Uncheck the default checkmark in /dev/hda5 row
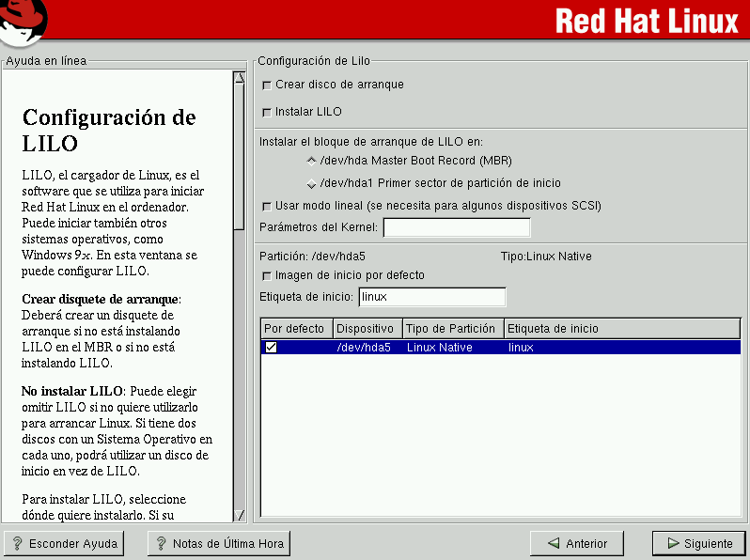 [272, 348]
